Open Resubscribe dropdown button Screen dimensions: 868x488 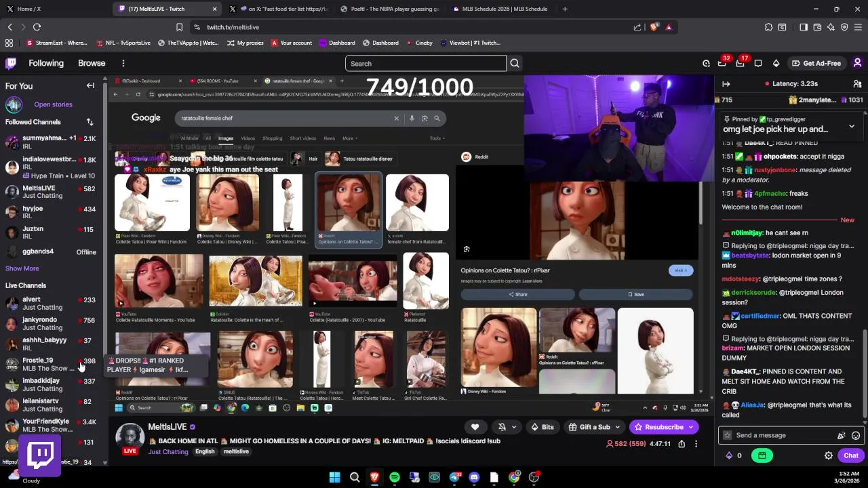691,427
